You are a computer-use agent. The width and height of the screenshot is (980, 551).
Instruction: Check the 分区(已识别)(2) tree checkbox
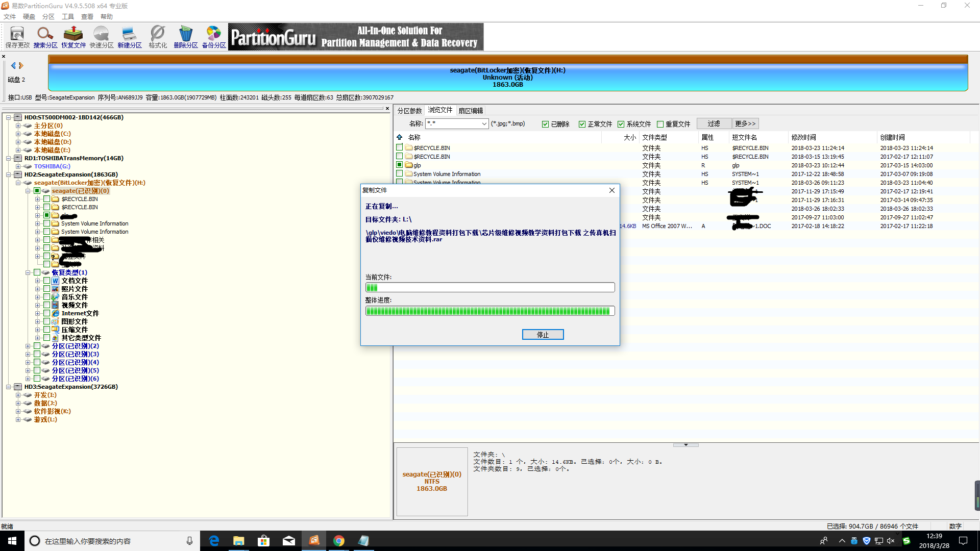(37, 346)
